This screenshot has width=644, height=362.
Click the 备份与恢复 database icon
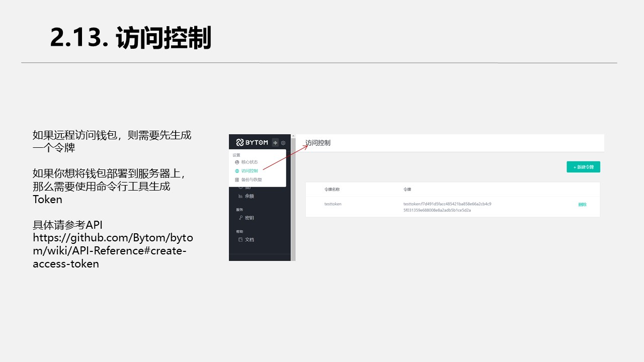[237, 179]
